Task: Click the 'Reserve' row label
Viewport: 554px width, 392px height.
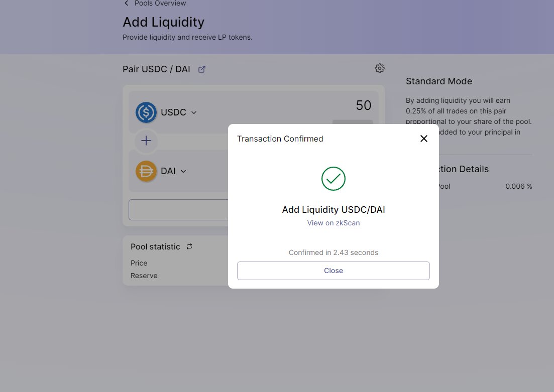Action: coord(144,276)
